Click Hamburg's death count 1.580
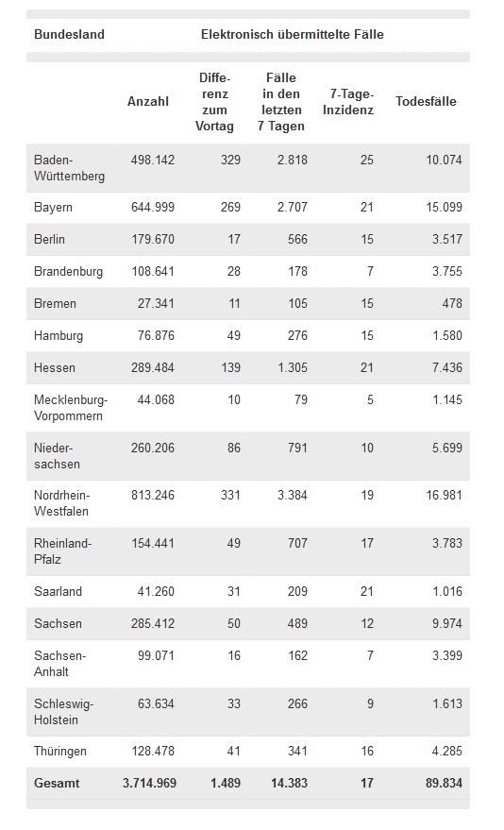504x830 pixels. pyautogui.click(x=447, y=335)
